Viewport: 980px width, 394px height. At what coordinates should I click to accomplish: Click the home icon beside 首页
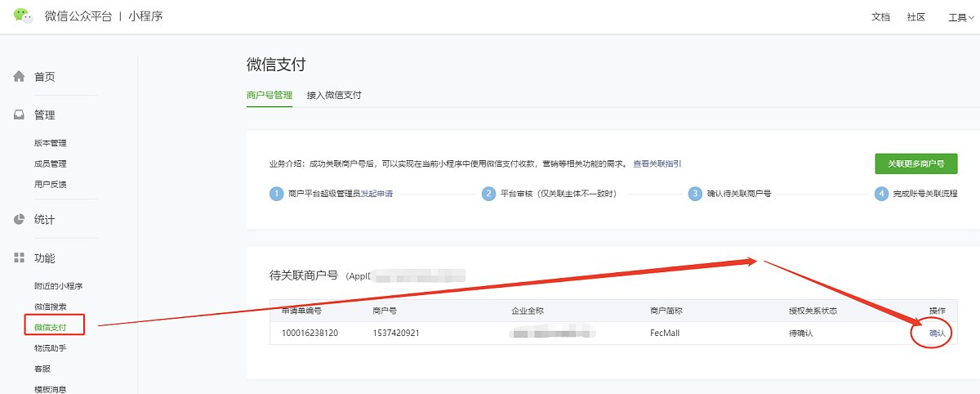pyautogui.click(x=19, y=76)
